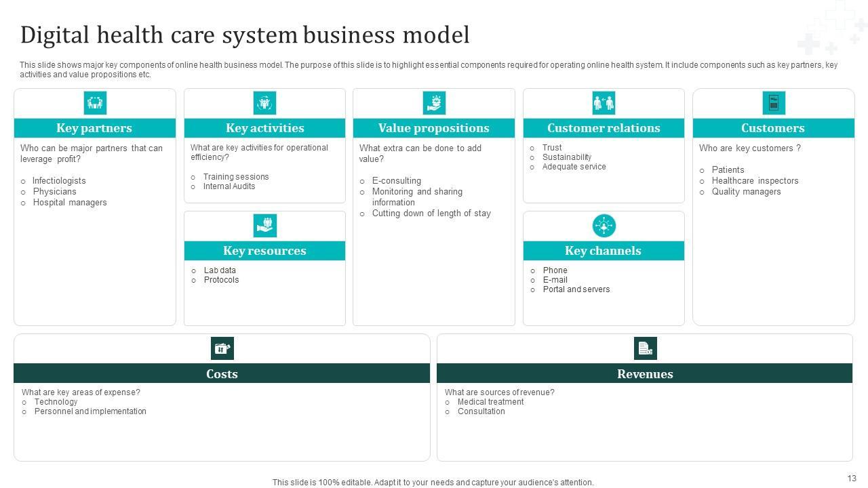The height and width of the screenshot is (488, 868).
Task: Select the circular Key channels icon
Action: click(604, 226)
